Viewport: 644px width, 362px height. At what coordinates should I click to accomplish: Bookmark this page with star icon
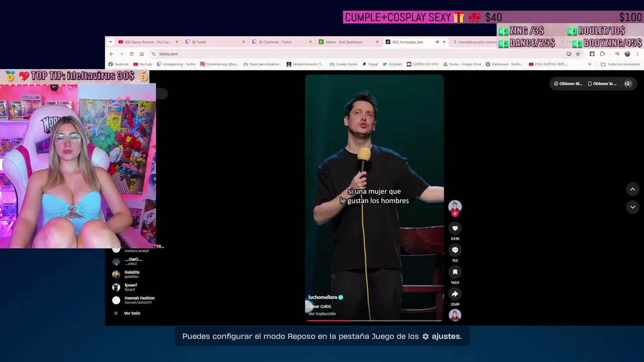(578, 54)
